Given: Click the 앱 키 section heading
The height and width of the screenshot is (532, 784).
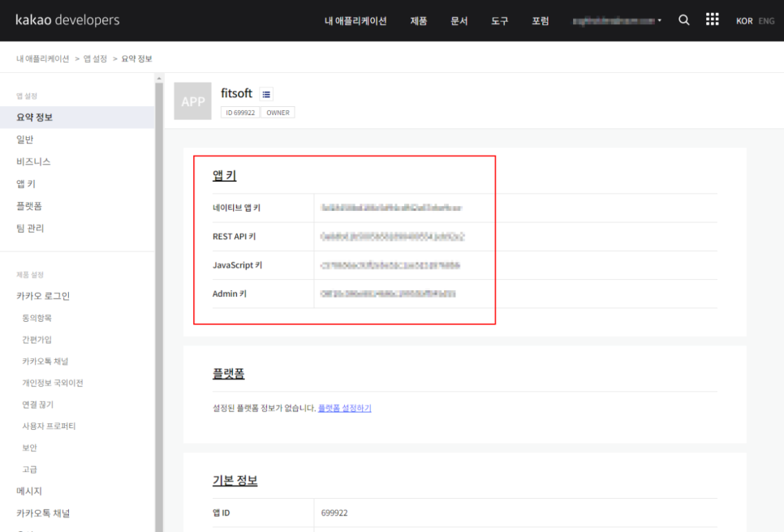Looking at the screenshot, I should coord(225,175).
